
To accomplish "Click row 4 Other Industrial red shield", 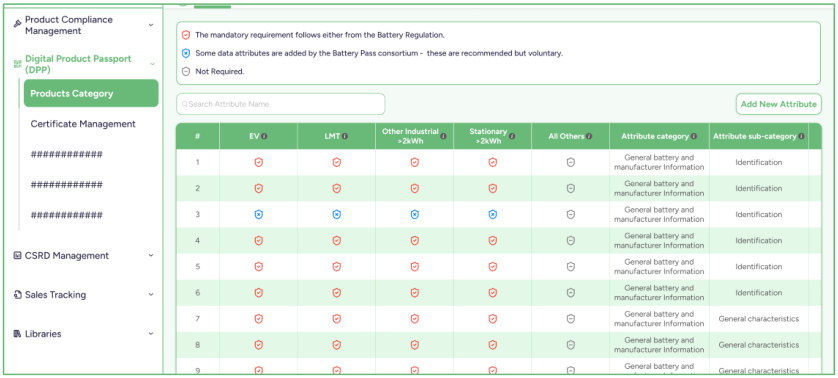I will point(415,241).
